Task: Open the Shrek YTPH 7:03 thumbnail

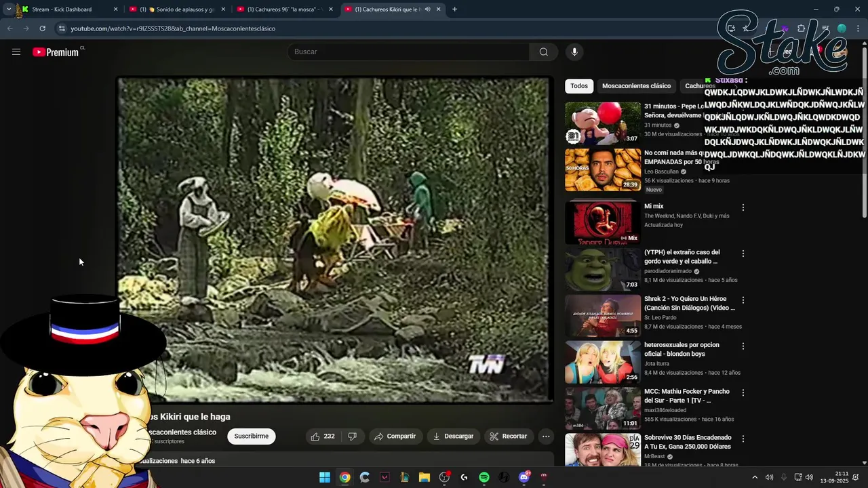Action: (x=603, y=269)
